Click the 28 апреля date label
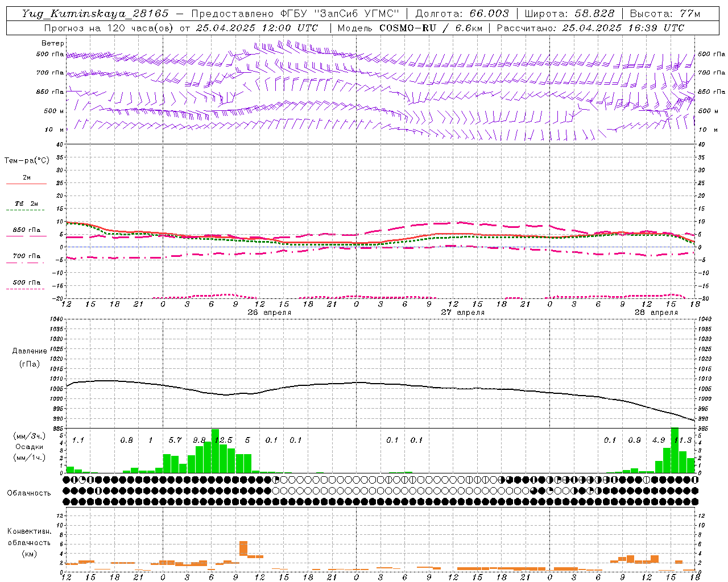This screenshot has width=728, height=582. [656, 313]
